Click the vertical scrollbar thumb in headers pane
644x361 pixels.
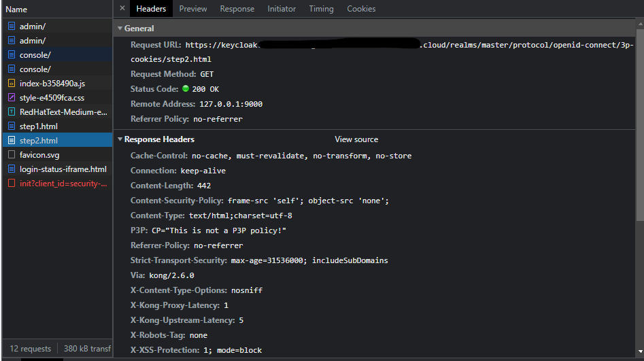tap(641, 124)
